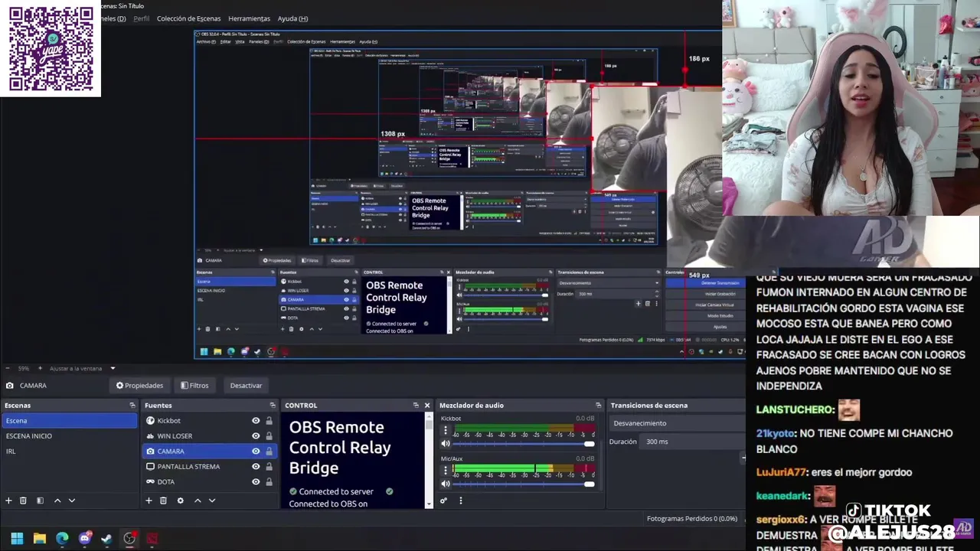Zoom in the preview with the plus icon
The width and height of the screenshot is (980, 551).
tap(41, 368)
